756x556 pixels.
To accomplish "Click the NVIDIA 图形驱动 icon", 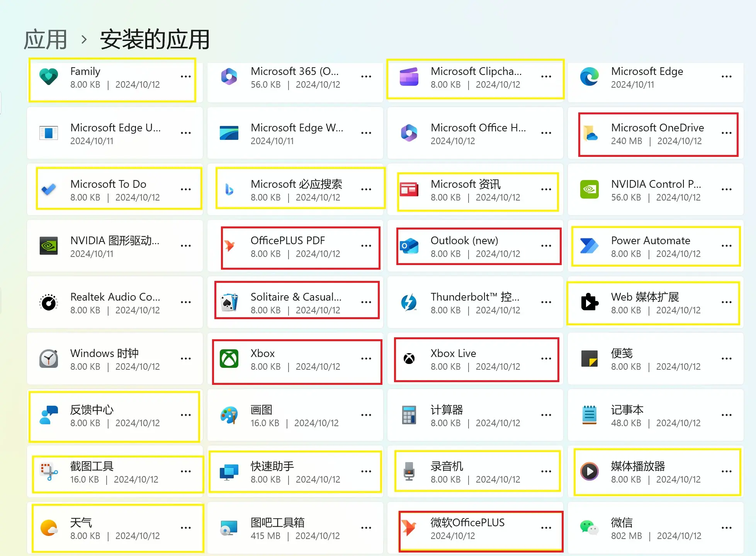I will point(49,246).
